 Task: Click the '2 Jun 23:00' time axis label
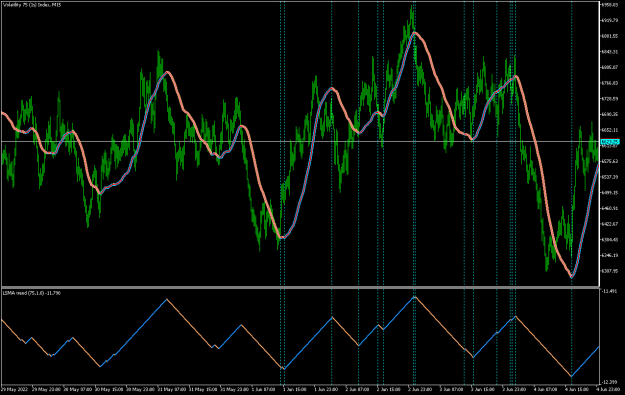(x=420, y=389)
